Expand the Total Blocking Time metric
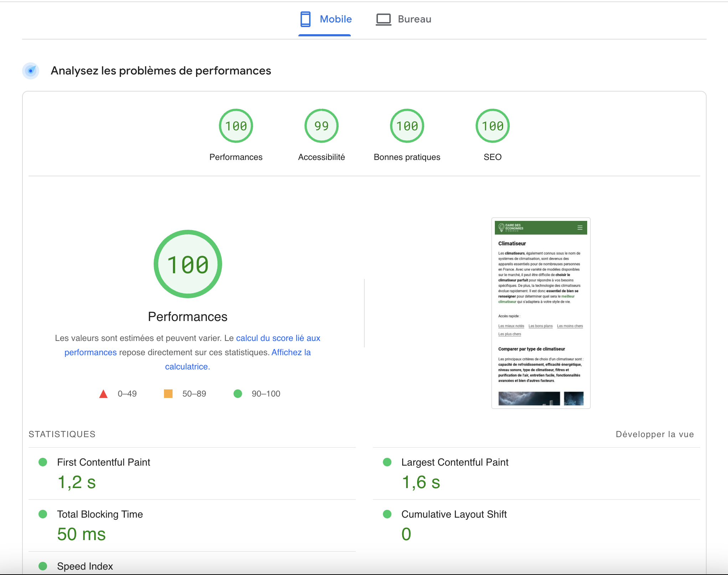 point(192,525)
